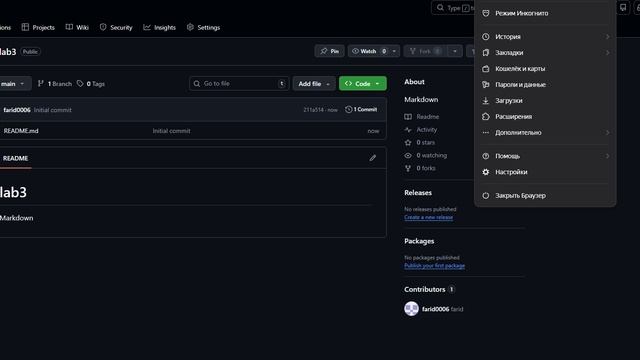
Task: Select Пароли и данные menu item
Action: click(545, 84)
